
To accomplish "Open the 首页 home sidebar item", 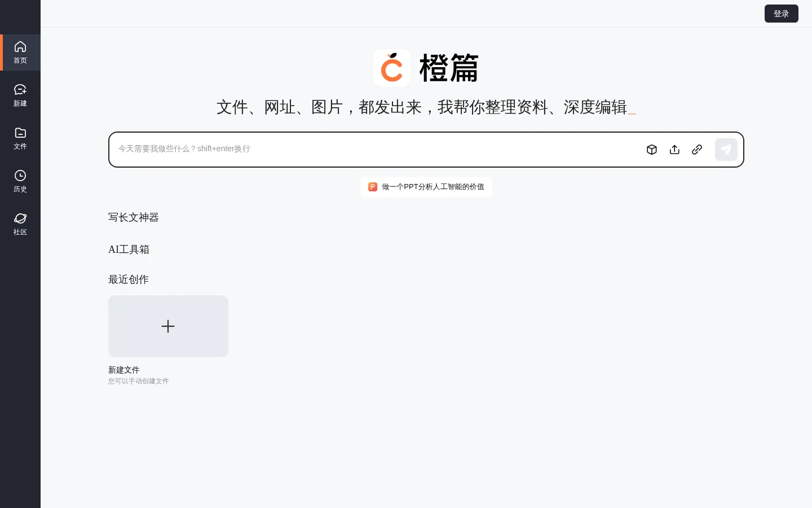I will [20, 52].
